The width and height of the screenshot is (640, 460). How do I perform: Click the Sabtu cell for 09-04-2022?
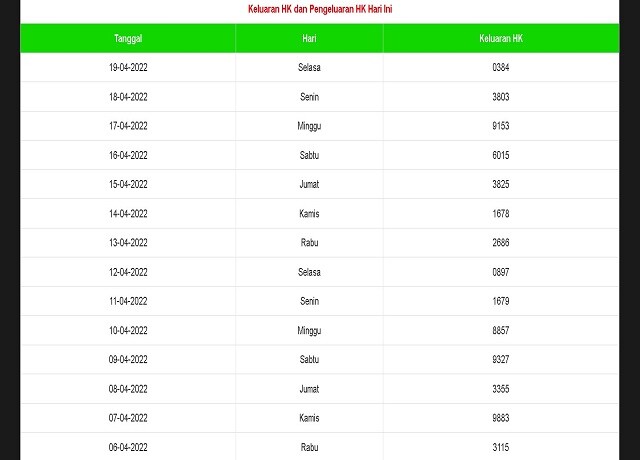(309, 360)
